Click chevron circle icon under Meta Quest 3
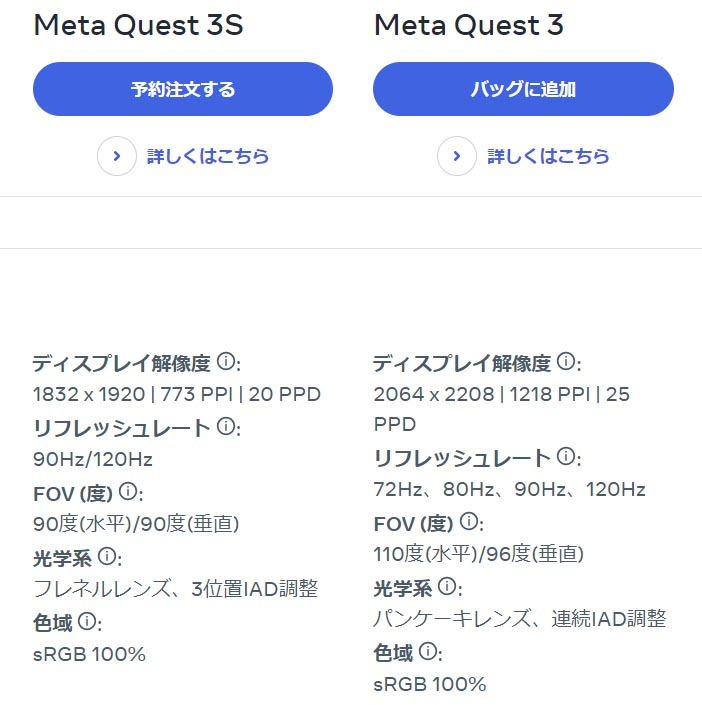The image size is (702, 705). [457, 156]
